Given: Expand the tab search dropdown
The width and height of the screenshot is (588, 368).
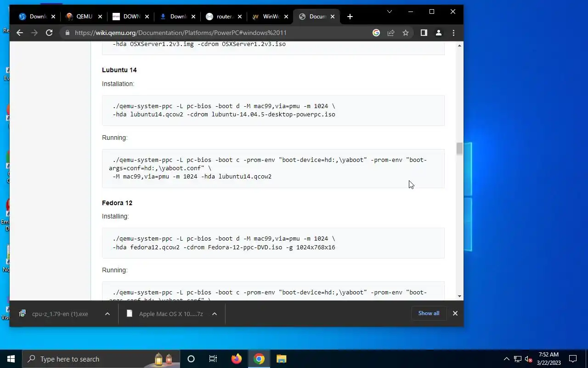Looking at the screenshot, I should coord(390,11).
